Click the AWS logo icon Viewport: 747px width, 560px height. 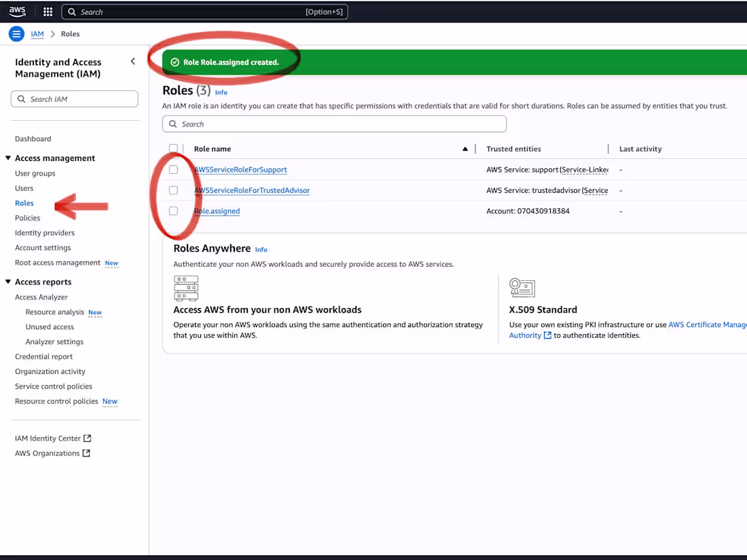click(17, 11)
